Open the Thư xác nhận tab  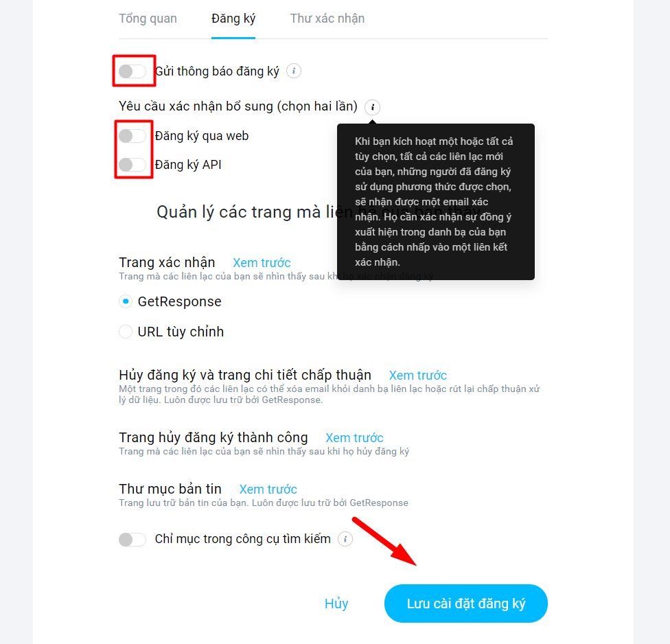[327, 19]
